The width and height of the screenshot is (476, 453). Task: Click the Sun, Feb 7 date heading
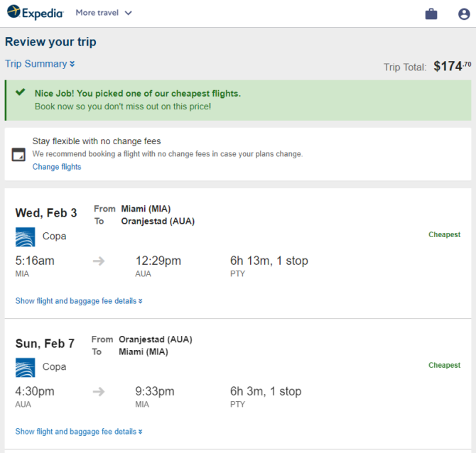[x=45, y=344]
